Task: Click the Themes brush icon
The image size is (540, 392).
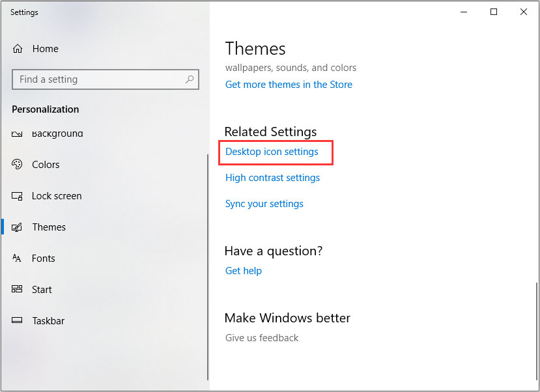Action: pos(17,227)
